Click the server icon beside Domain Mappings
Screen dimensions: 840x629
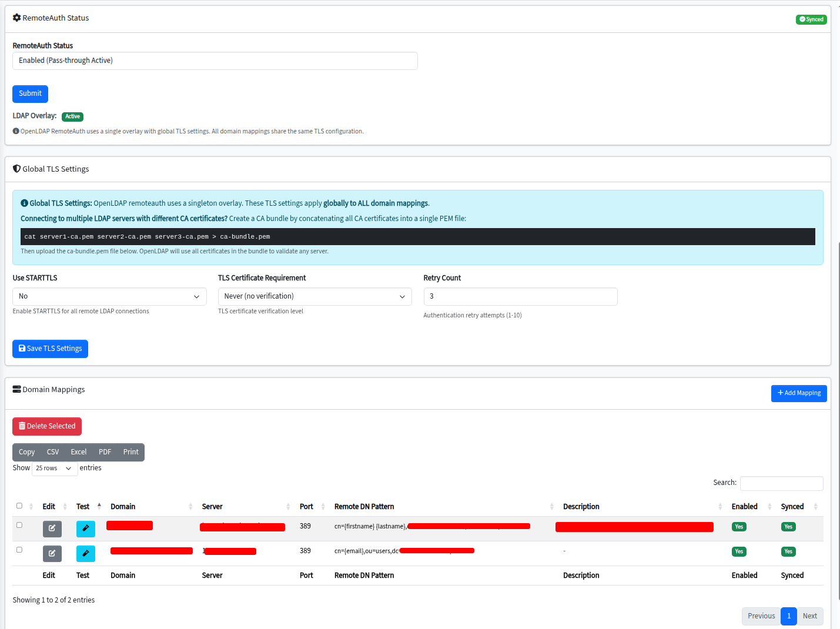(x=16, y=389)
